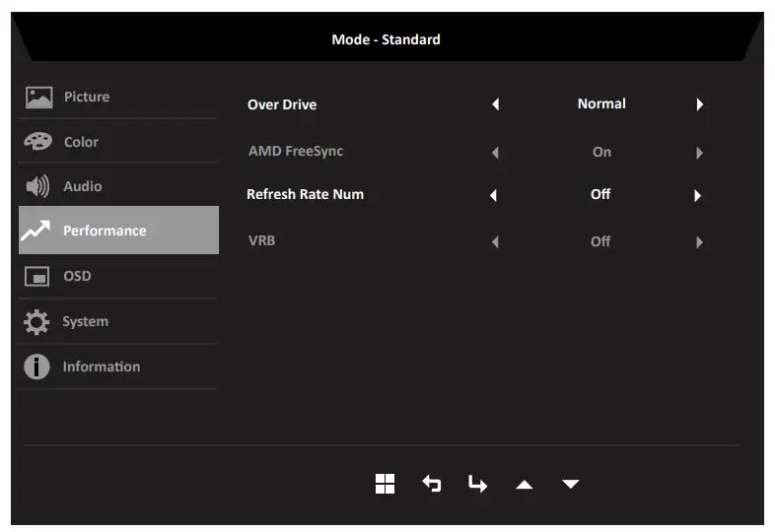Click the System gear icon
Image resolution: width=775 pixels, height=532 pixels.
click(36, 322)
